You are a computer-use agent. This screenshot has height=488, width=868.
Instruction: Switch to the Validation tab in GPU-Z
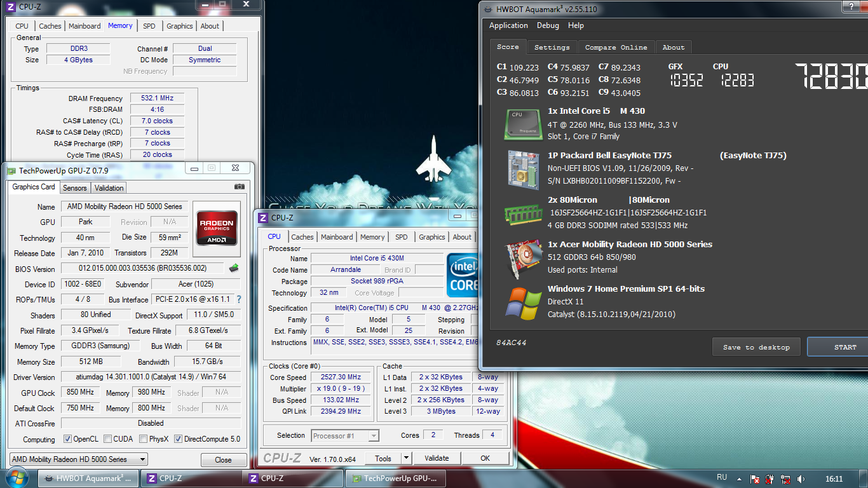[x=109, y=187]
